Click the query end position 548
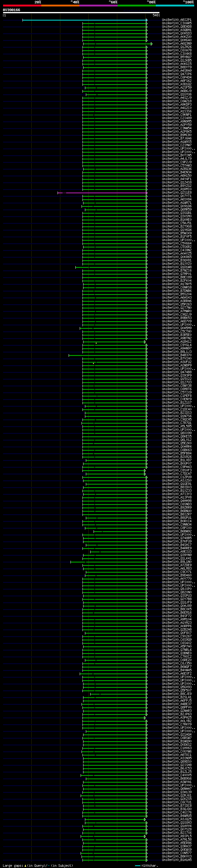The width and height of the screenshot is (197, 868). click(x=155, y=15)
